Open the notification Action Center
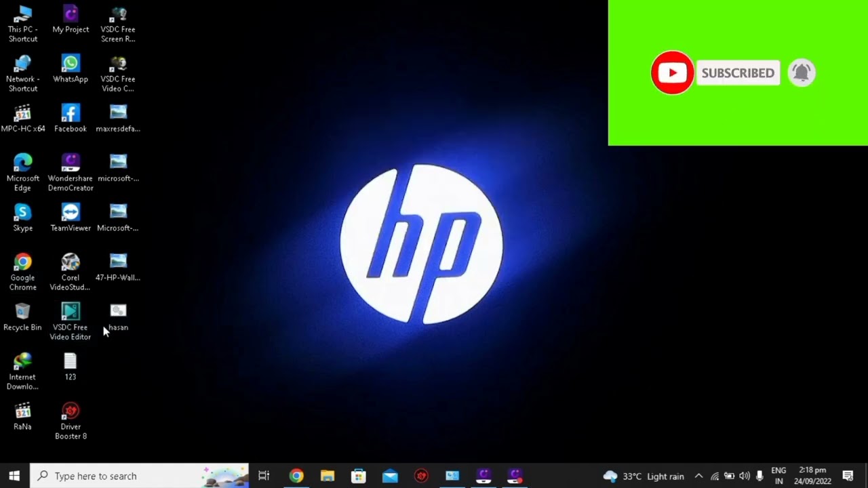Screen dimensions: 868x488 [x=848, y=476]
